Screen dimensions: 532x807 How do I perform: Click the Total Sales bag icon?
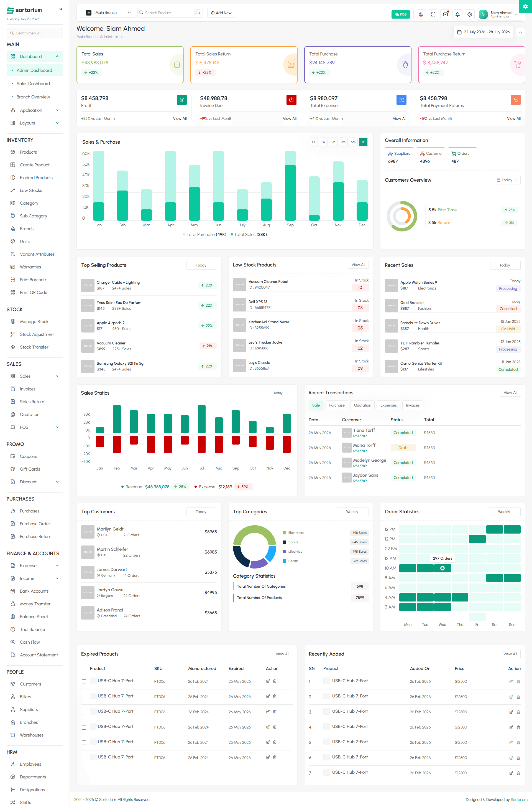[x=177, y=65]
